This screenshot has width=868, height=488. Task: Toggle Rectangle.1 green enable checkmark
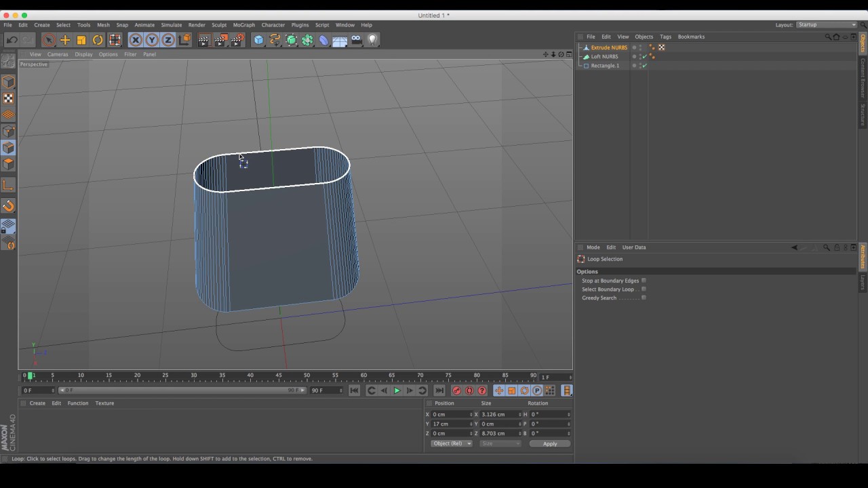644,66
